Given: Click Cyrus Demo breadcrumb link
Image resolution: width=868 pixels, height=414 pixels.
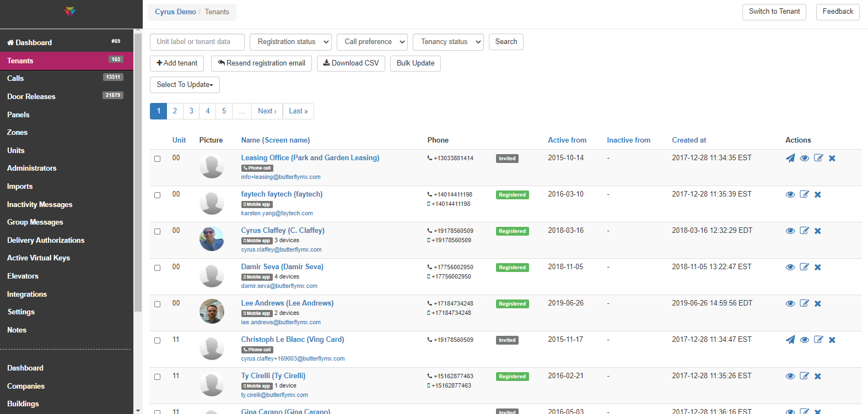Looking at the screenshot, I should point(175,12).
